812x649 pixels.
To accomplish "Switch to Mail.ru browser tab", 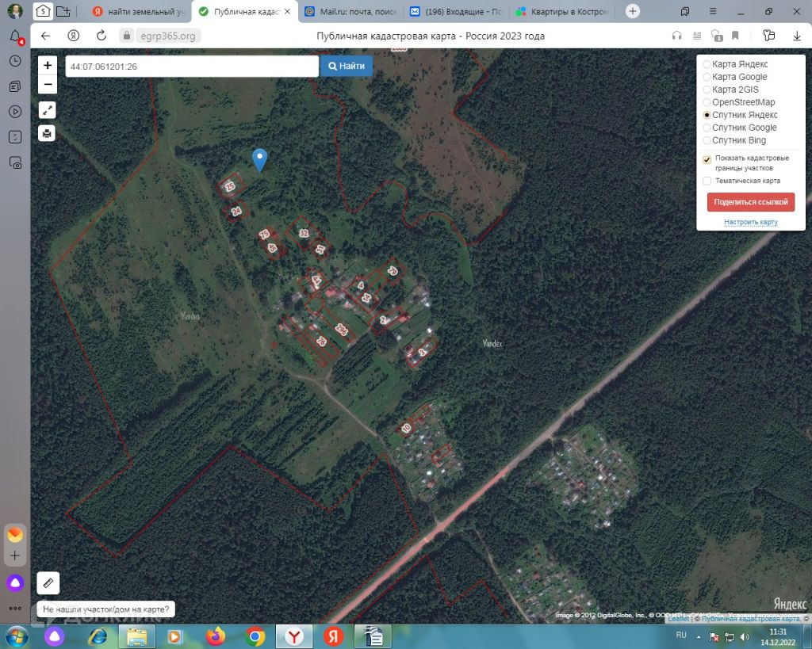I will tap(350, 11).
